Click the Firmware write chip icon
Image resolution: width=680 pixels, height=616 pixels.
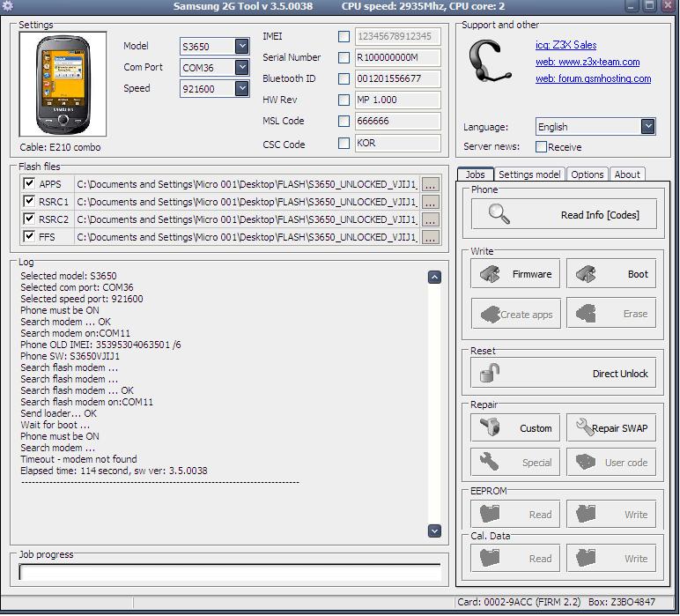pos(490,274)
